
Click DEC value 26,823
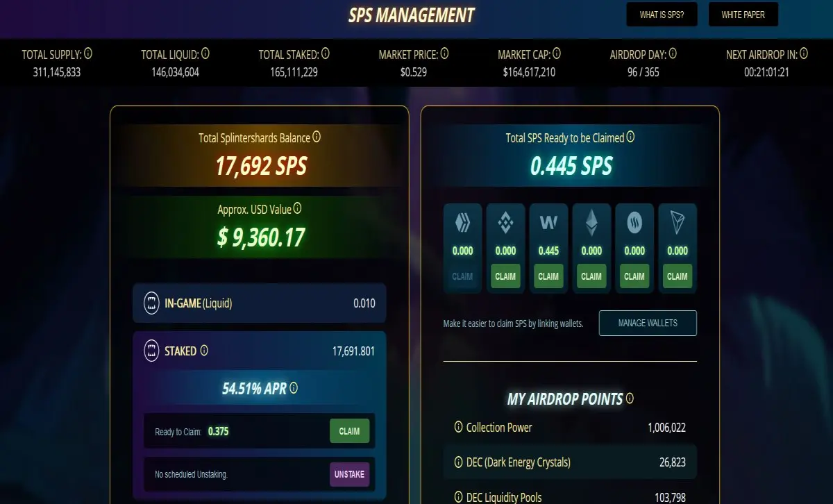pos(672,462)
